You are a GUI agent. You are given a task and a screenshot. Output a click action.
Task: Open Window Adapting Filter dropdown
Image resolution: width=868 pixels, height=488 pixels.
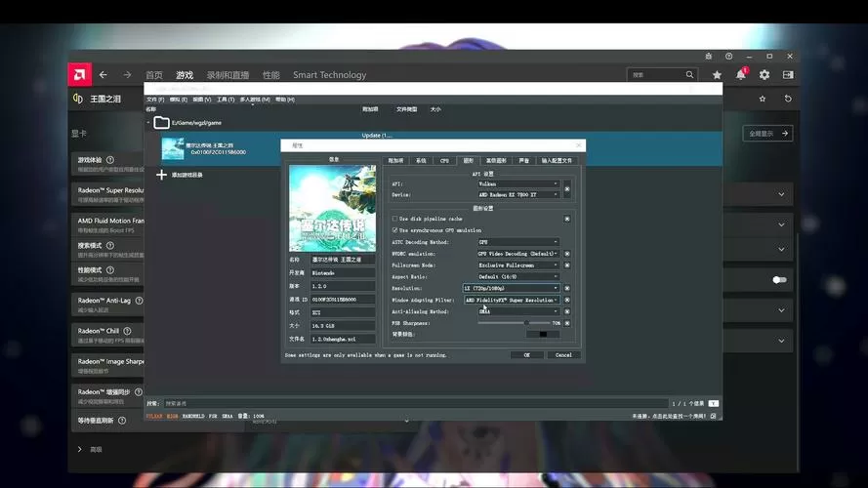pyautogui.click(x=511, y=300)
